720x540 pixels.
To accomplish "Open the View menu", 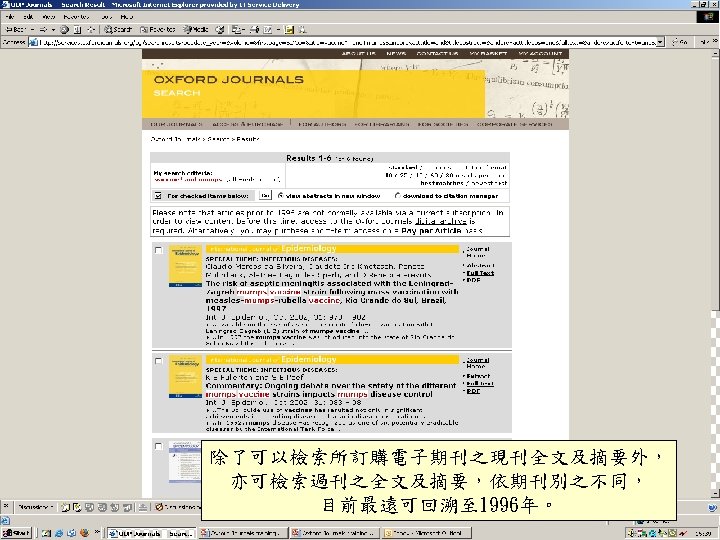I will tap(48, 17).
